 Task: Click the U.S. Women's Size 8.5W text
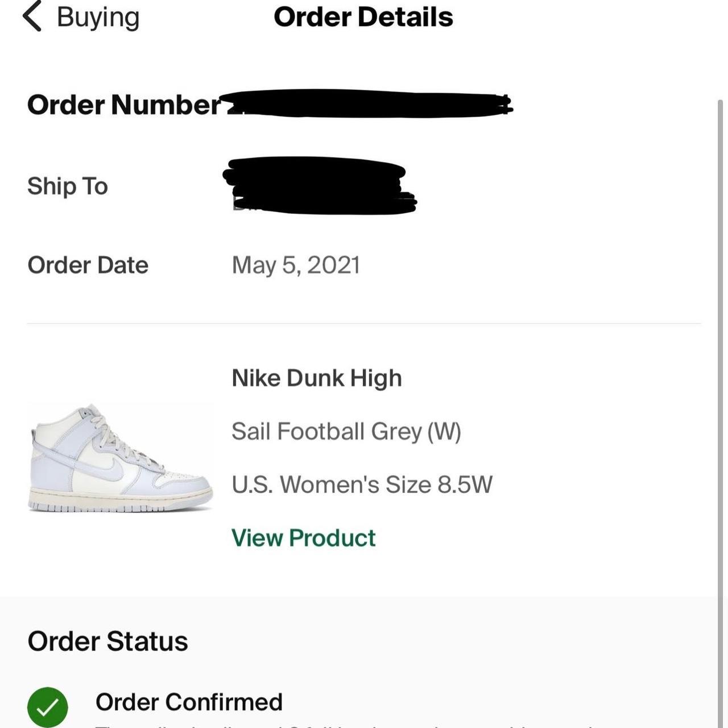(362, 485)
